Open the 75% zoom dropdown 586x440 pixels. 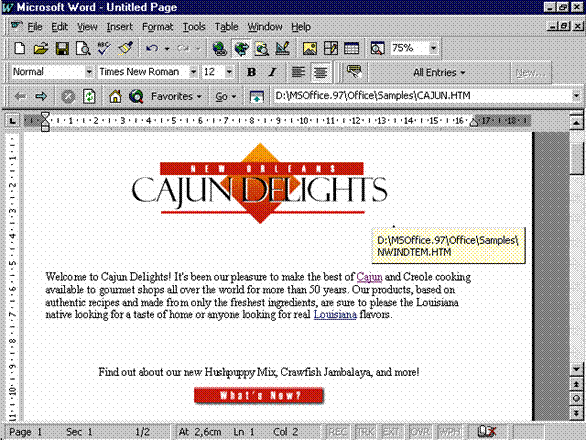[433, 48]
